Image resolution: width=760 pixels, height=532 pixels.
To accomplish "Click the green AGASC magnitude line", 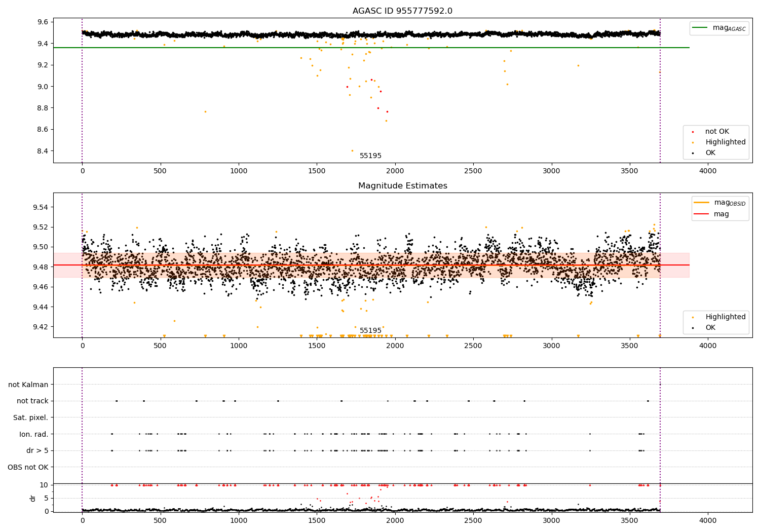I will point(371,48).
